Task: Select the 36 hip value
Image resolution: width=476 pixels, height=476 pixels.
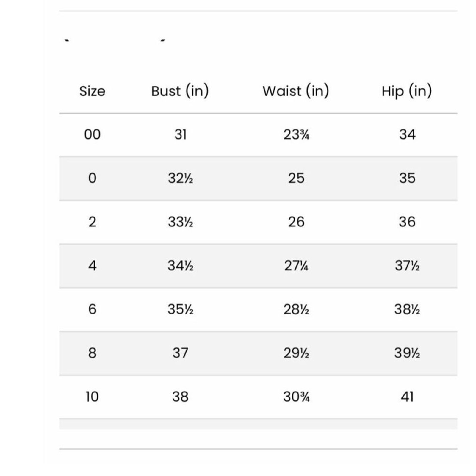Action: (x=407, y=222)
